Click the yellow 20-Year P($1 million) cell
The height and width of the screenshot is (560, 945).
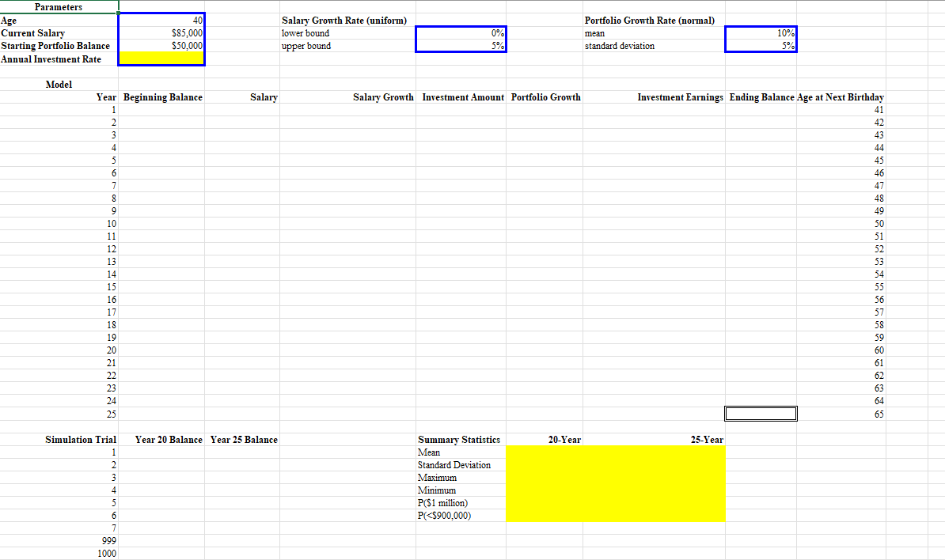[x=545, y=503]
